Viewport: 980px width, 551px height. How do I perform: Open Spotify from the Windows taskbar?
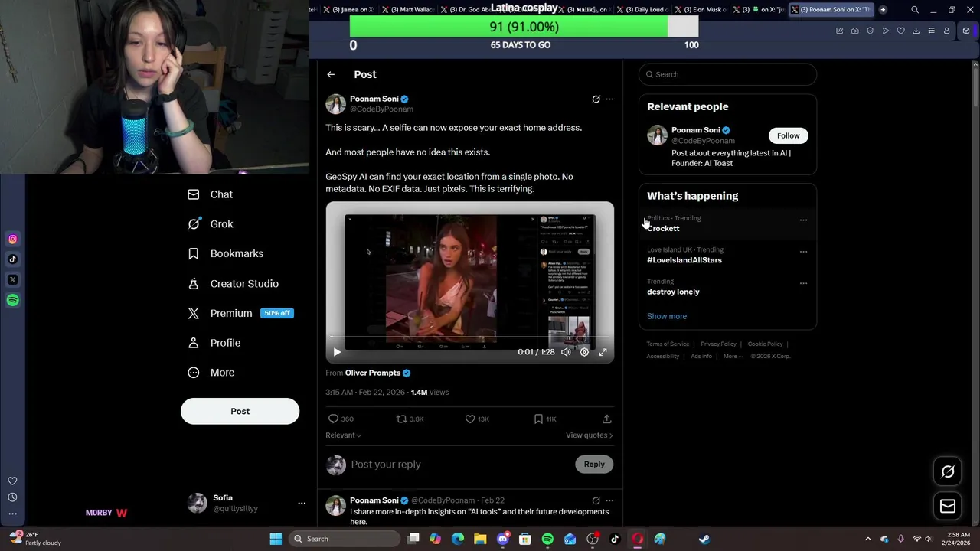(x=547, y=539)
